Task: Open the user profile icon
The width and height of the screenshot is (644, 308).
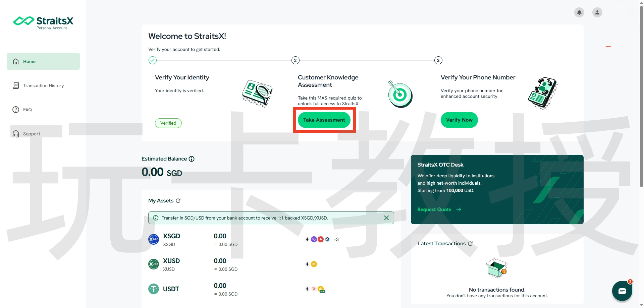Action: pos(597,12)
